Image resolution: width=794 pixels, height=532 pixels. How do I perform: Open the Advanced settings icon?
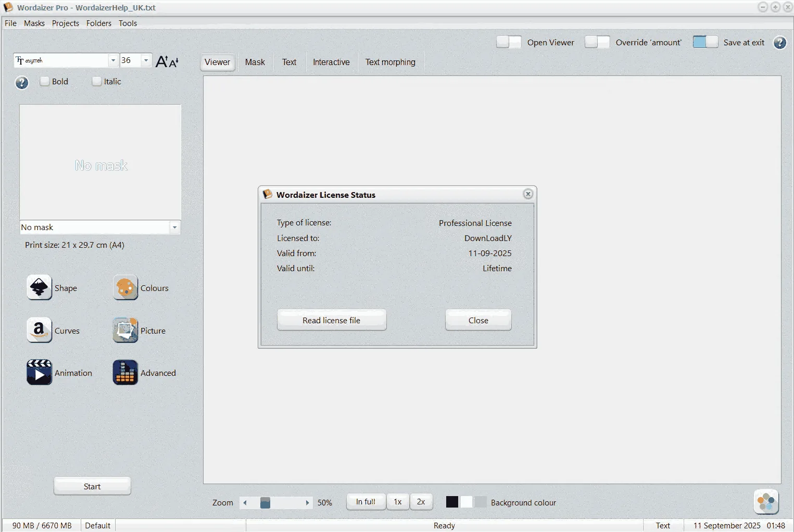coord(125,372)
